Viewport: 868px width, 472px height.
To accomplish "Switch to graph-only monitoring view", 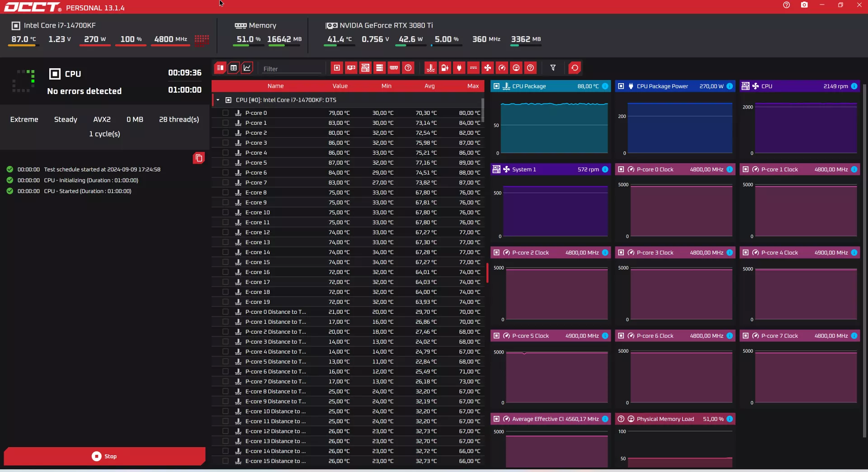I will click(247, 68).
